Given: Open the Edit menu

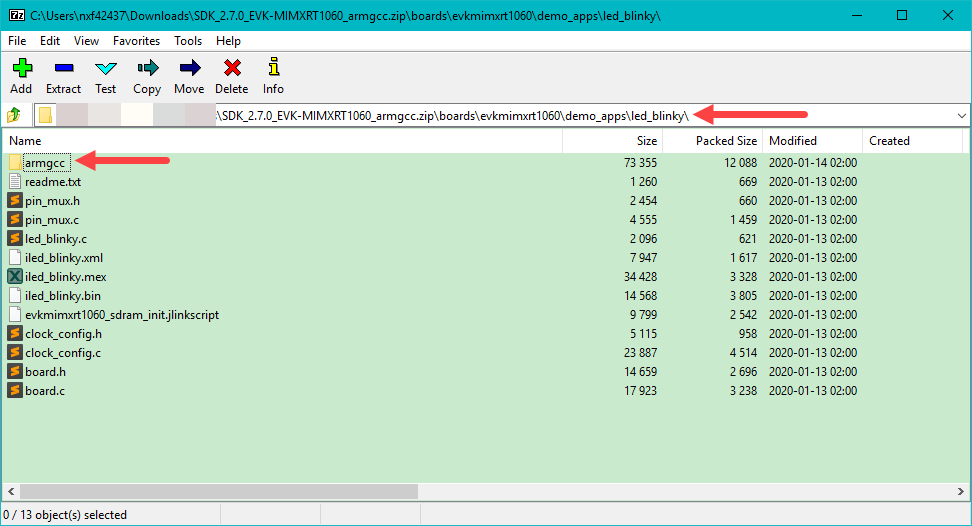Looking at the screenshot, I should pos(50,41).
